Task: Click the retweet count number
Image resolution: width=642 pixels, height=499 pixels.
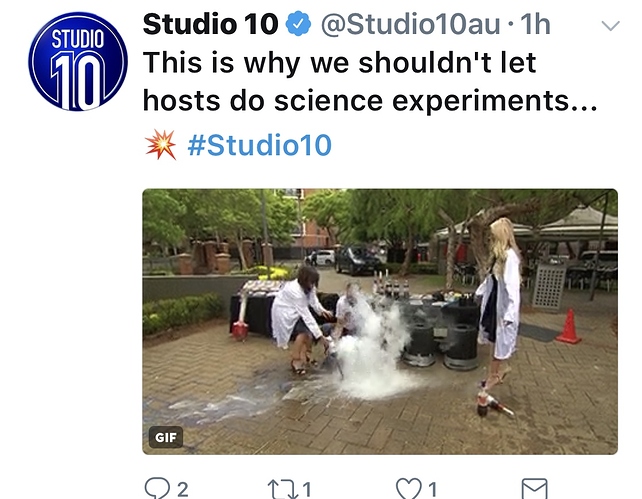Action: (307, 489)
